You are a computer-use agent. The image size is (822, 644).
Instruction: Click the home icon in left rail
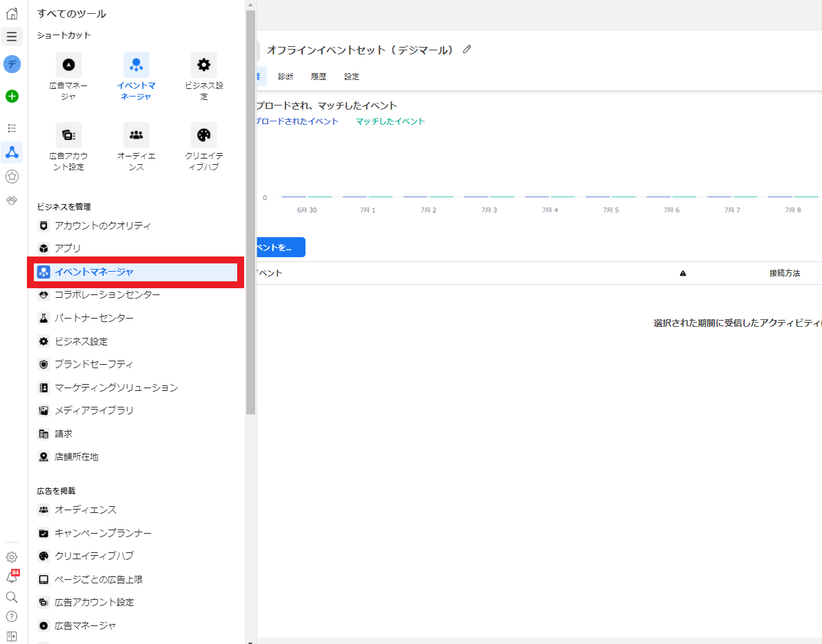(x=12, y=13)
